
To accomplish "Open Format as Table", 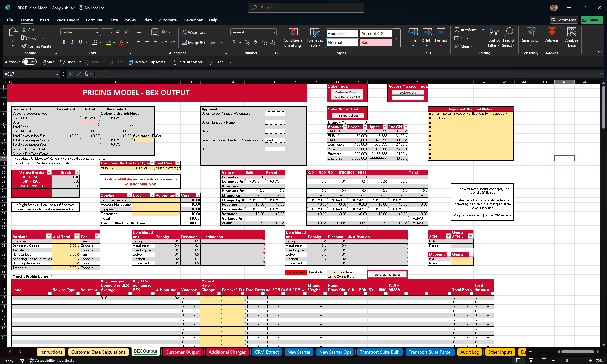I will 315,38.
